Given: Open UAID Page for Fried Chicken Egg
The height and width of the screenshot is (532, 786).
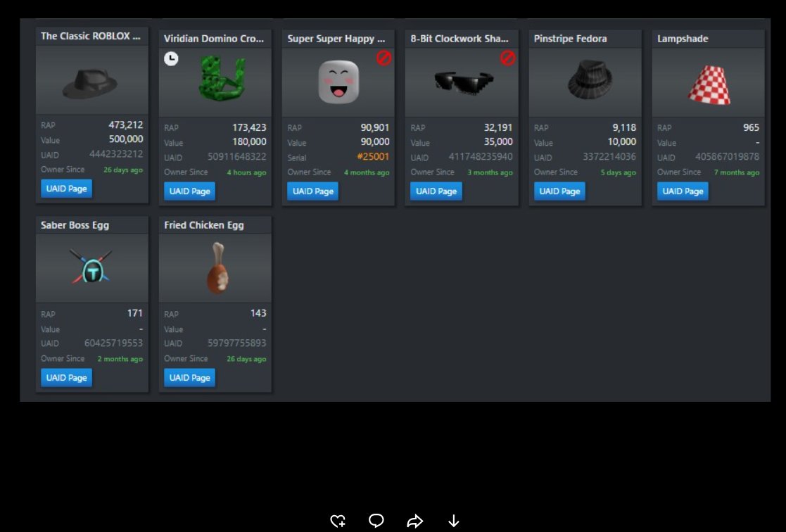Looking at the screenshot, I should point(189,378).
